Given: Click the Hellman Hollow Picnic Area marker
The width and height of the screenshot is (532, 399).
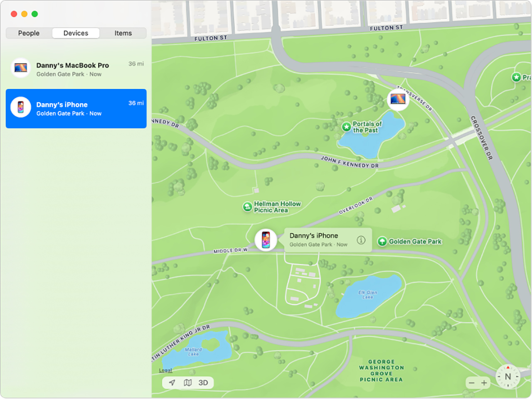Looking at the screenshot, I should point(247,207).
